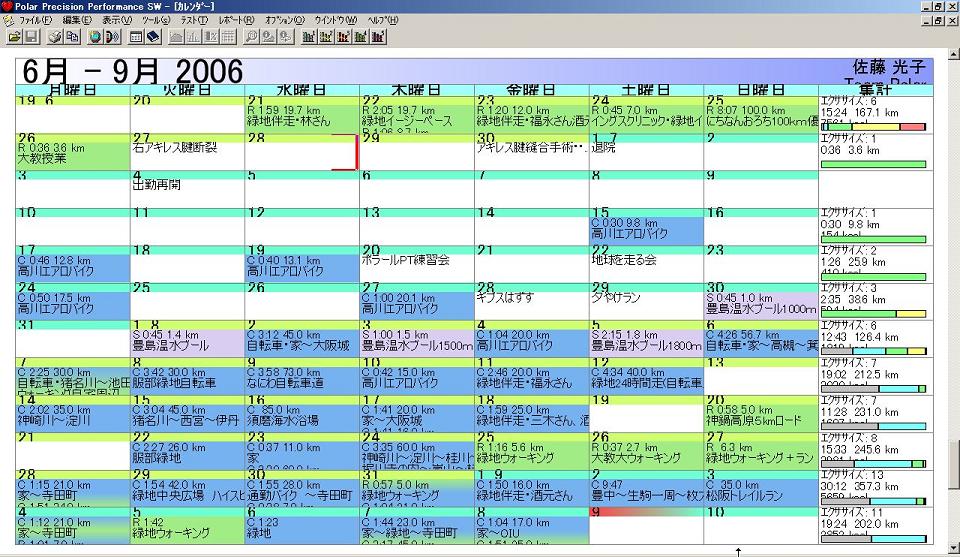Open the ファイル(F) menu
Image resolution: width=960 pixels, height=557 pixels.
36,20
